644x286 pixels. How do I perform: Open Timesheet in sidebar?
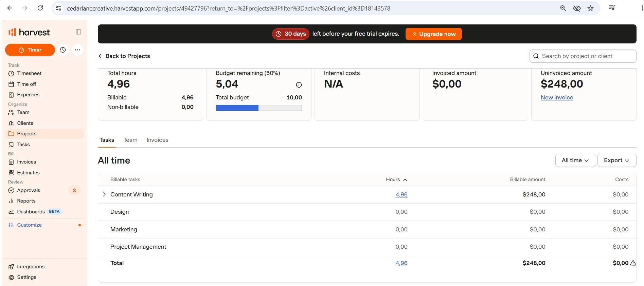point(44,73)
